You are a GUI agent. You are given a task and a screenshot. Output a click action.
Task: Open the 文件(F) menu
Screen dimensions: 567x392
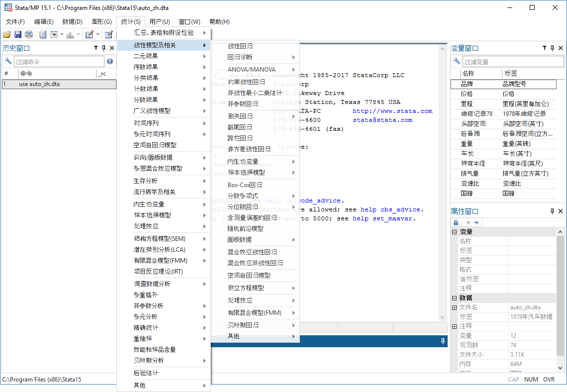coord(15,22)
